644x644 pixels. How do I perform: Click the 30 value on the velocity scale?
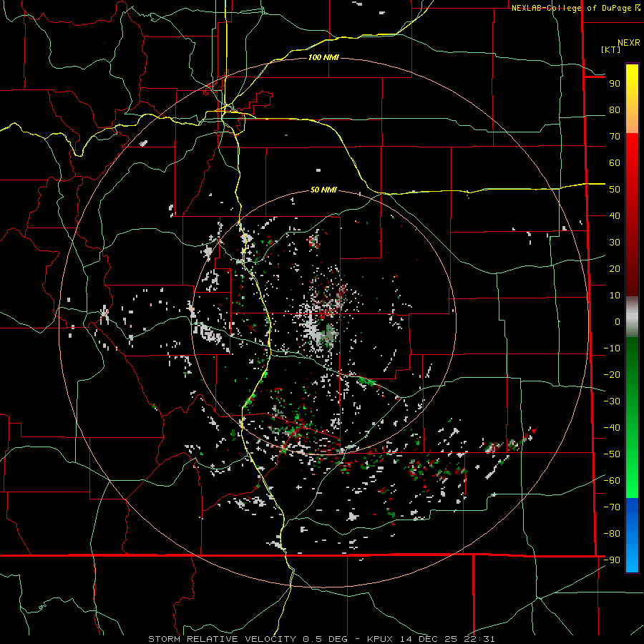coord(615,243)
